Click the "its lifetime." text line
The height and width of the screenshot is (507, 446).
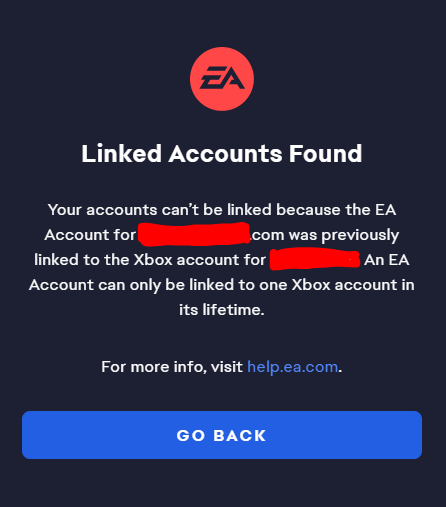[222, 310]
